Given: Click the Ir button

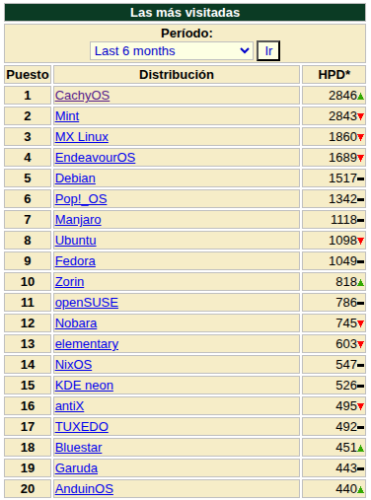Looking at the screenshot, I should [268, 51].
